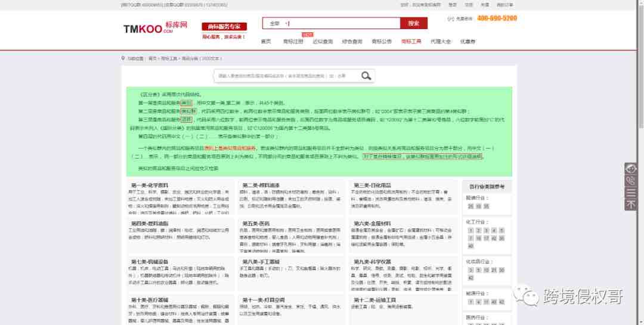This screenshot has height=325, width=644.
Task: Open the 全部 search scope dropdown
Action: coord(279,23)
